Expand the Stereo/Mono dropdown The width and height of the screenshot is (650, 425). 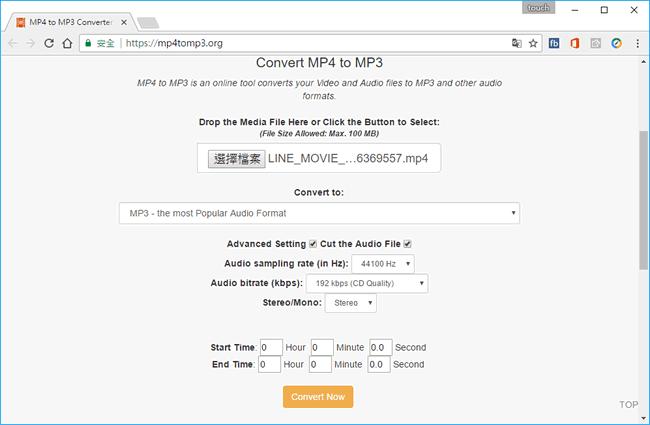350,302
